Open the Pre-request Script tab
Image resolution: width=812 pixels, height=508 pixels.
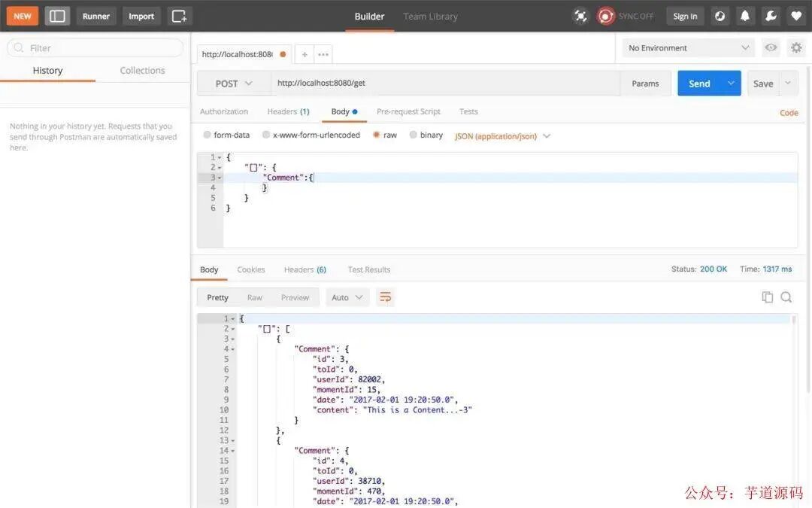pos(408,111)
